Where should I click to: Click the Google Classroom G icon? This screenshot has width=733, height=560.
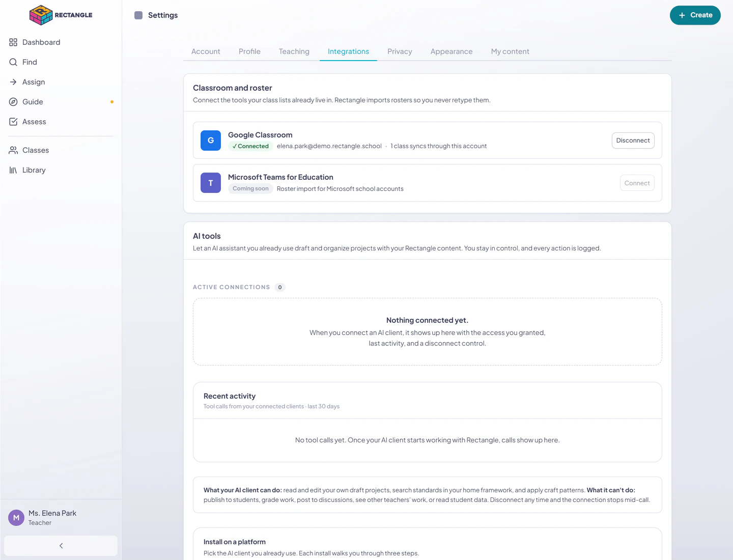pos(211,141)
